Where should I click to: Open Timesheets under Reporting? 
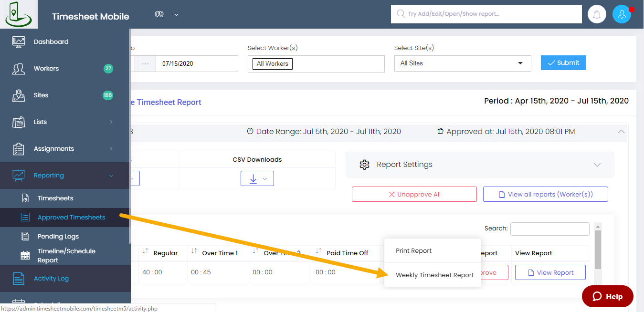click(x=55, y=198)
